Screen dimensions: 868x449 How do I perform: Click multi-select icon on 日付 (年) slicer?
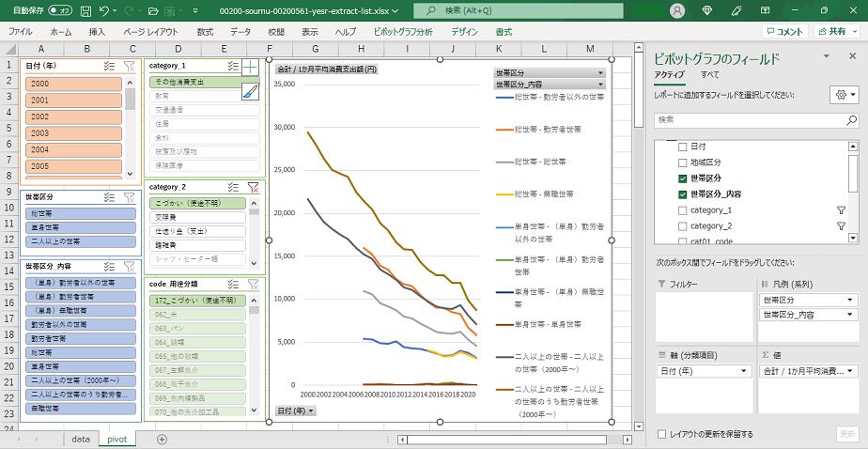pyautogui.click(x=109, y=67)
